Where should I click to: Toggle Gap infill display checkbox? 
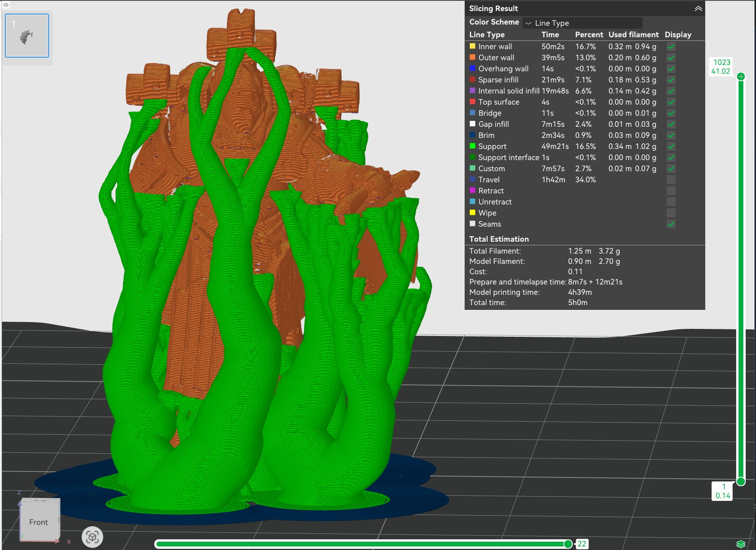671,124
